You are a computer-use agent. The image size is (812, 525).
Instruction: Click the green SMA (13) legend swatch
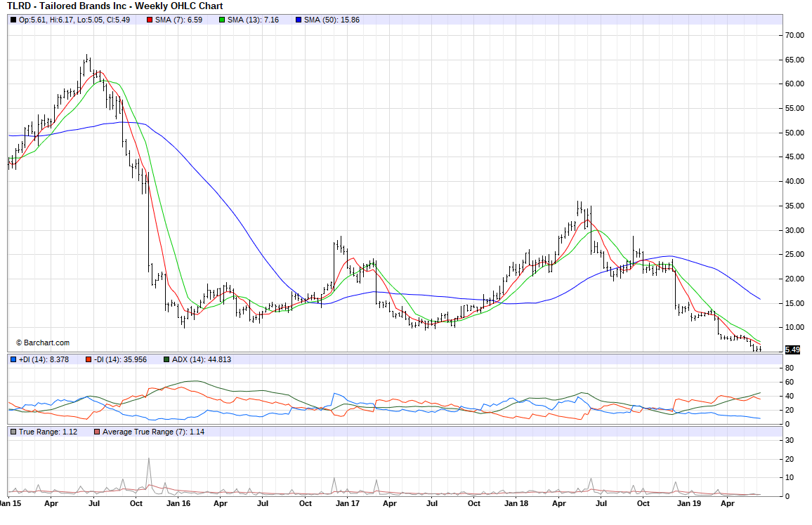pos(222,20)
